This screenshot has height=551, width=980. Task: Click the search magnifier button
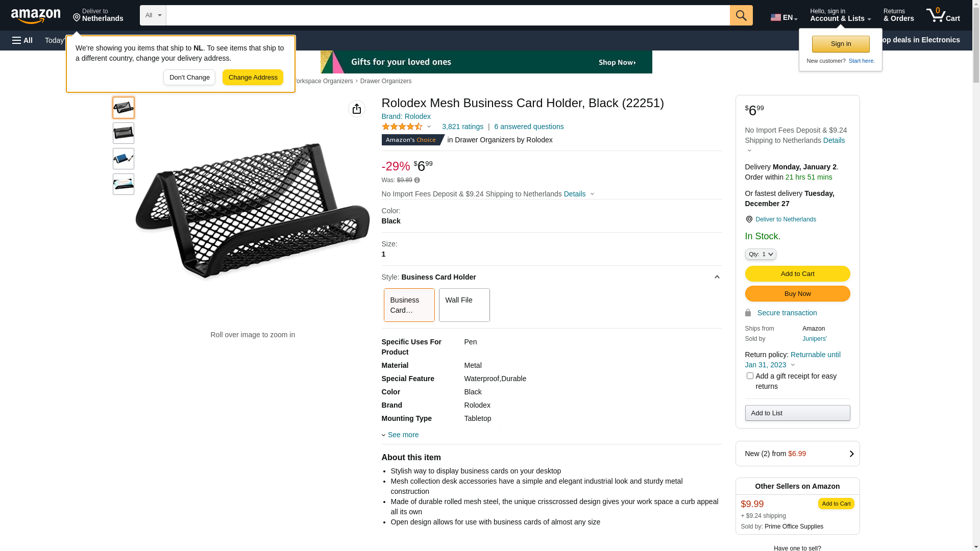click(x=741, y=15)
